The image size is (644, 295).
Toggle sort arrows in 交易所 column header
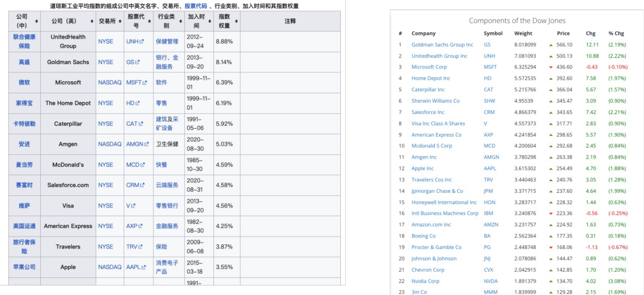[x=119, y=21]
